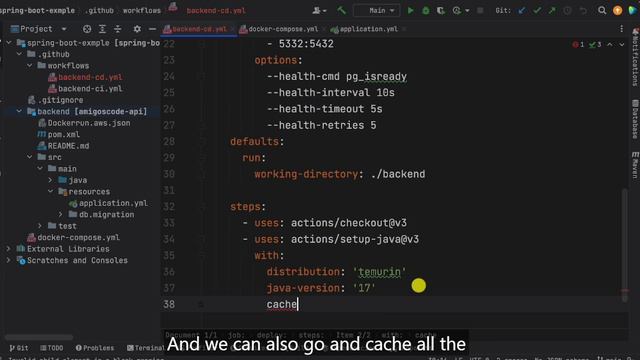Go to previous highlighted error arrow
The image size is (640, 360).
point(609,44)
